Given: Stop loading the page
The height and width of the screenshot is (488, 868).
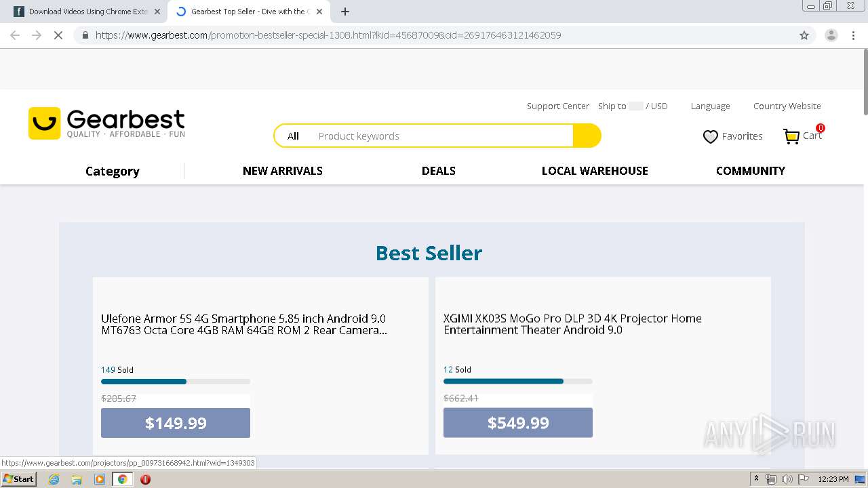Looking at the screenshot, I should click(58, 35).
